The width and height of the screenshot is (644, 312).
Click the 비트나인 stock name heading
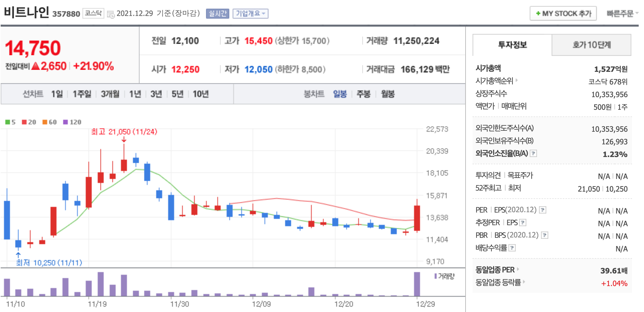(27, 12)
